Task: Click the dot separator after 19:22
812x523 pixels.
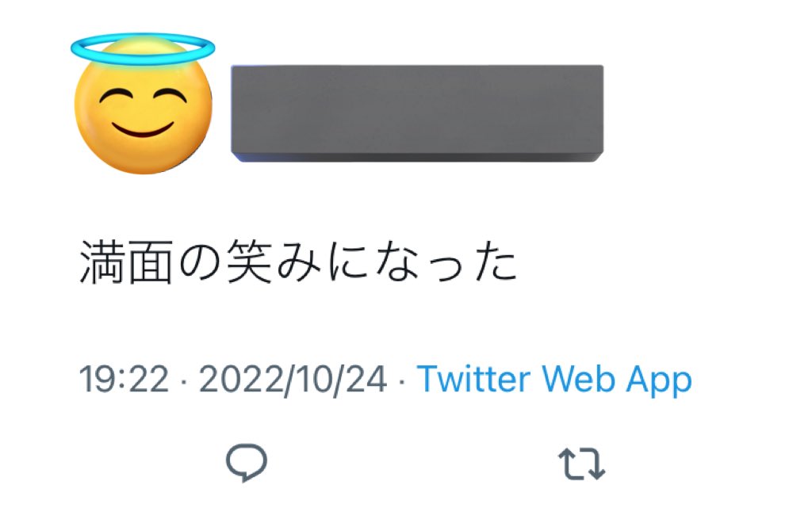Action: [184, 382]
